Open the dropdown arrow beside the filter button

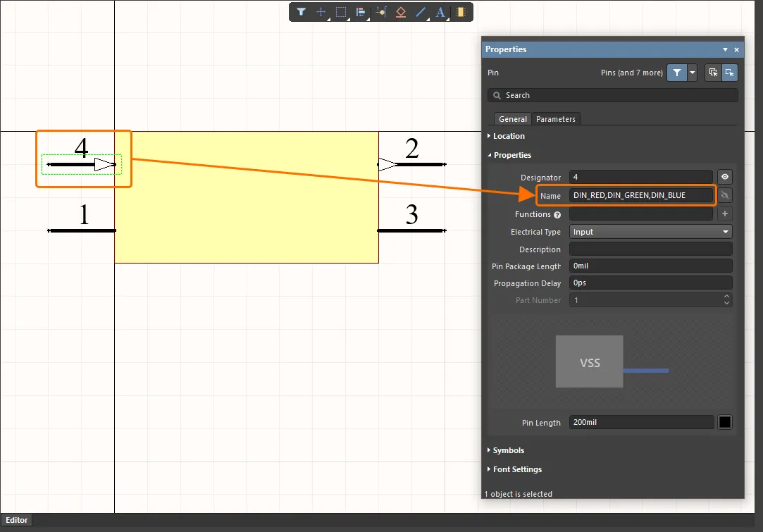pos(693,73)
